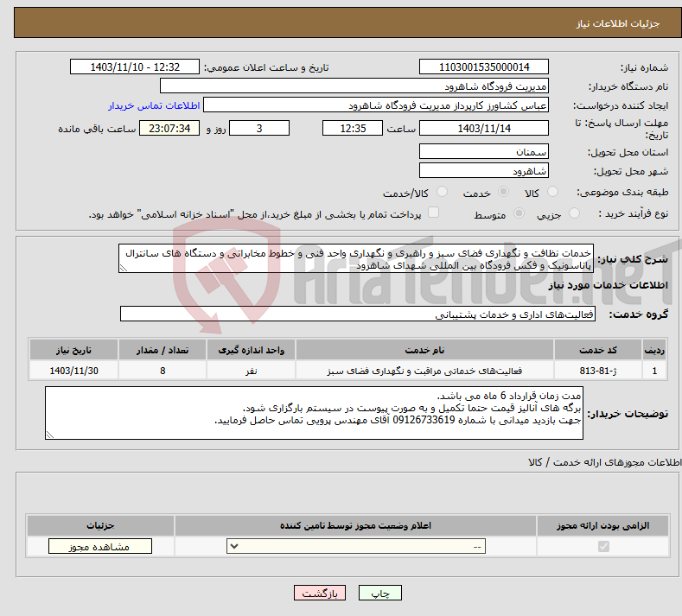Click the جزئیات column header

point(100,525)
